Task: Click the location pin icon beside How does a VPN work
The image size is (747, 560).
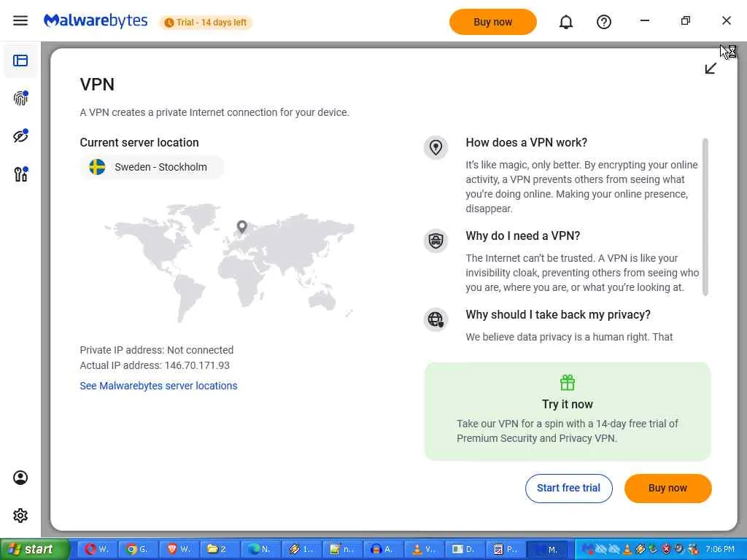Action: point(436,147)
